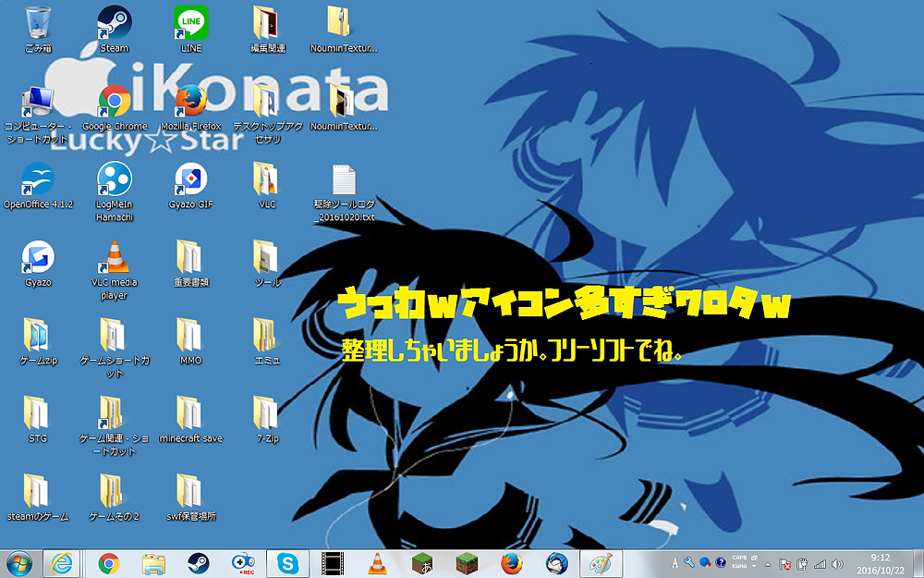Screen dimensions: 924x578
Task: Open the IME tools wrench icon
Action: 689,562
